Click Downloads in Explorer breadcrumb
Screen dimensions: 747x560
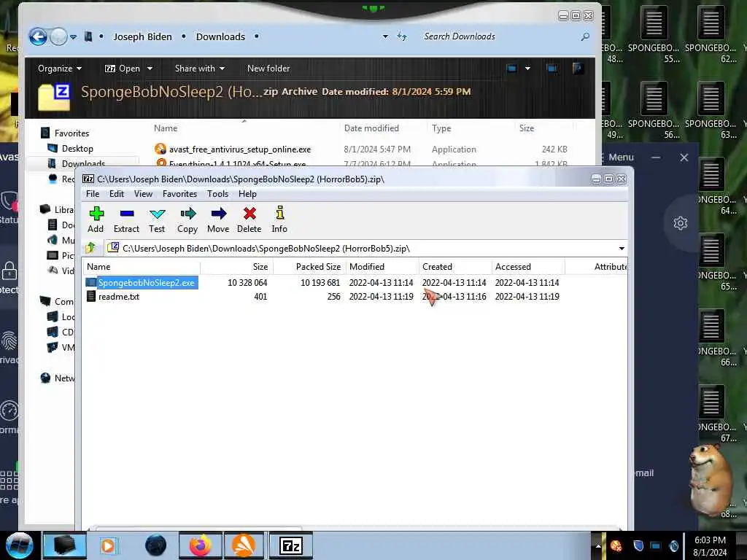(x=220, y=36)
